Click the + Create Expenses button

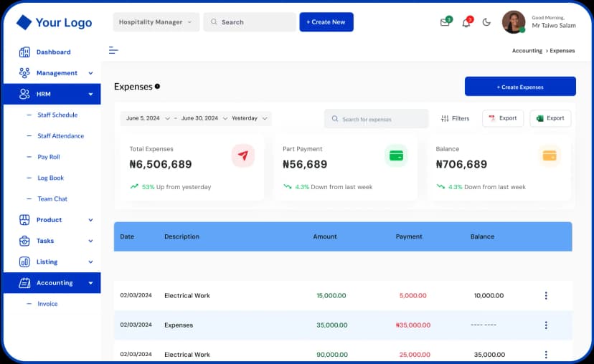click(520, 87)
